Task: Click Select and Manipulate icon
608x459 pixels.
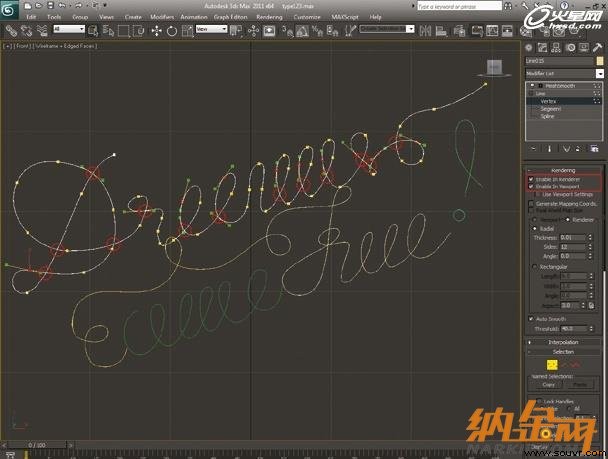Action: point(253,31)
